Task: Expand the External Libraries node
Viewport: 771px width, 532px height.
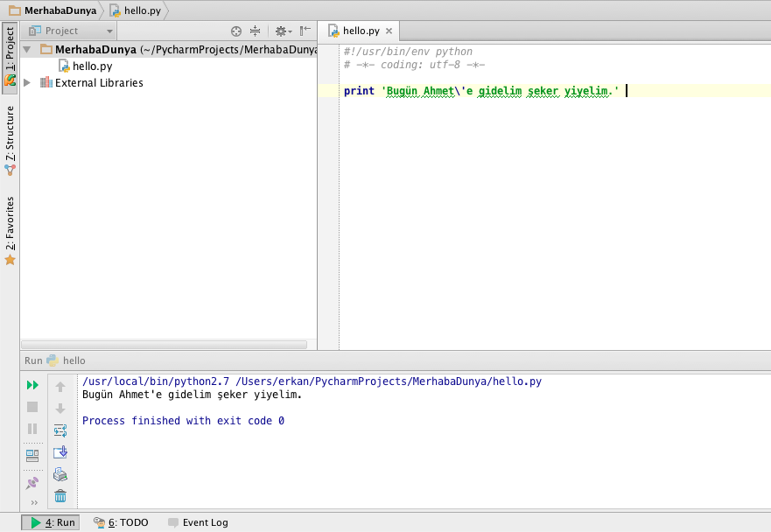Action: pos(27,82)
